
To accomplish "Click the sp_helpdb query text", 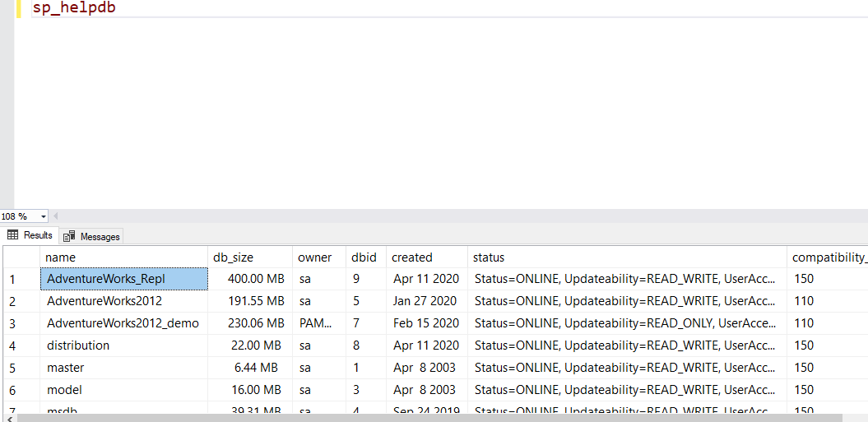I will 74,8.
